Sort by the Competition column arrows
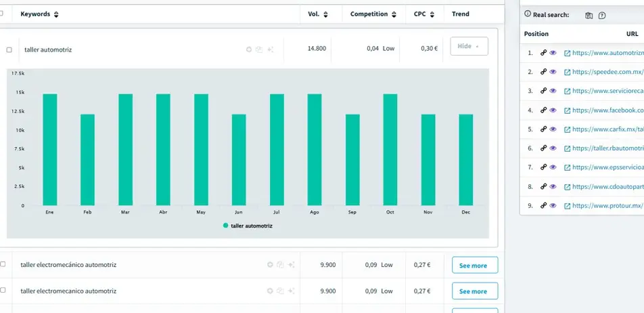 (x=394, y=14)
